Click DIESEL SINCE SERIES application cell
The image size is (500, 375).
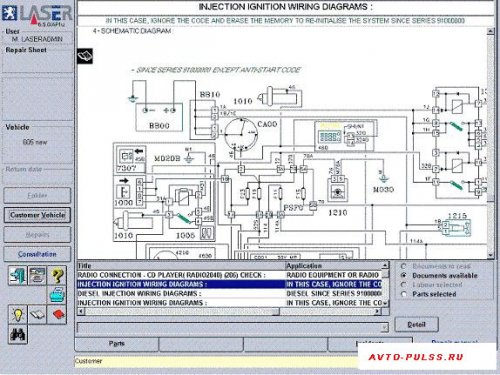click(x=334, y=294)
